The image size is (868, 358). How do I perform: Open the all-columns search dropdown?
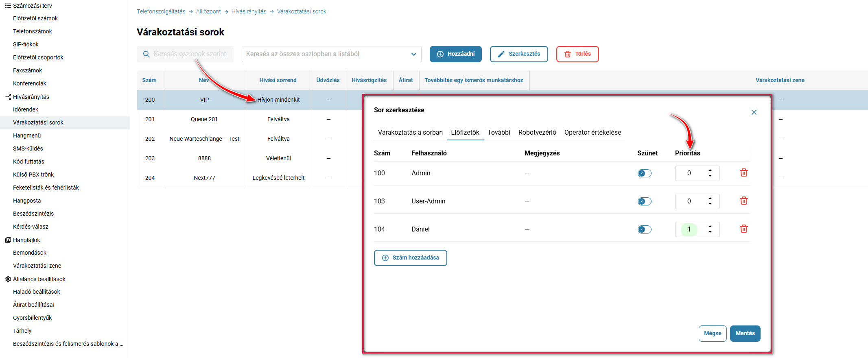(x=413, y=54)
